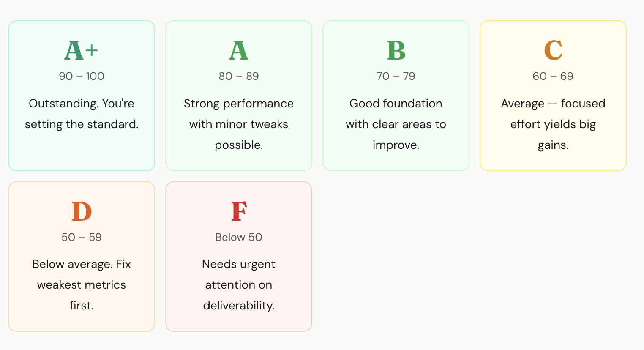Click the D grade letter

click(82, 211)
